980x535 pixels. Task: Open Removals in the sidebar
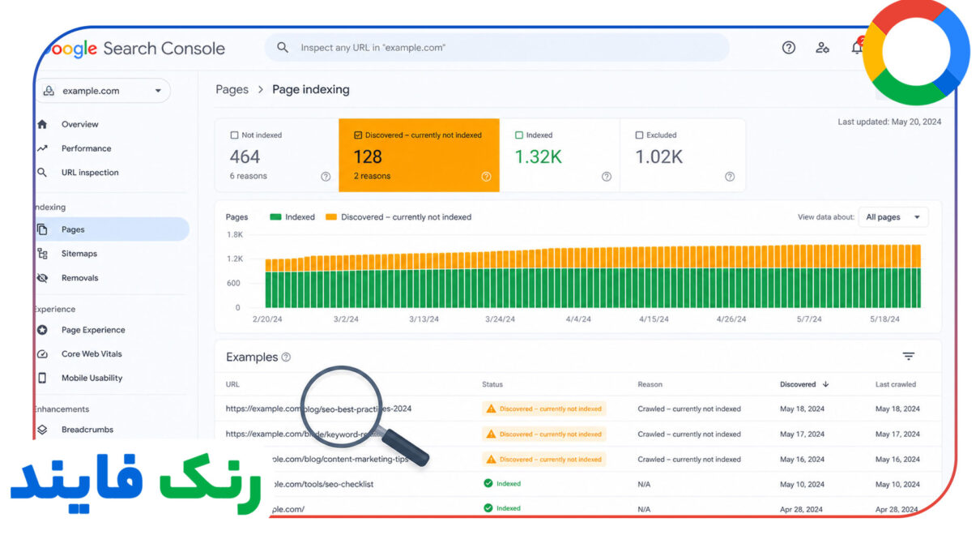(x=79, y=278)
